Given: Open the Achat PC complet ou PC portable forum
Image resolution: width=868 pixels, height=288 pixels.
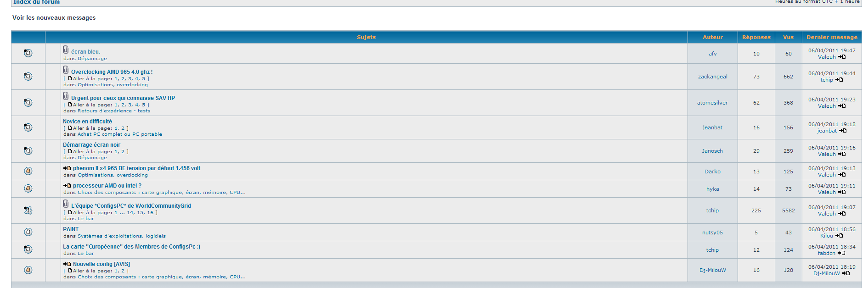Looking at the screenshot, I should 120,134.
